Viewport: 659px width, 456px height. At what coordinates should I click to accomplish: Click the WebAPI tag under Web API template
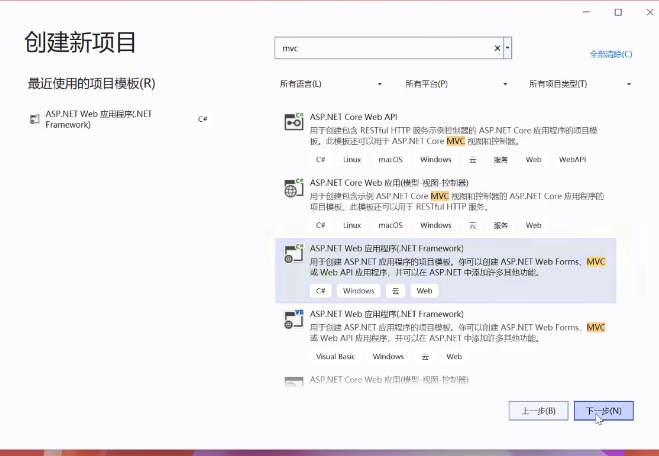pyautogui.click(x=572, y=160)
